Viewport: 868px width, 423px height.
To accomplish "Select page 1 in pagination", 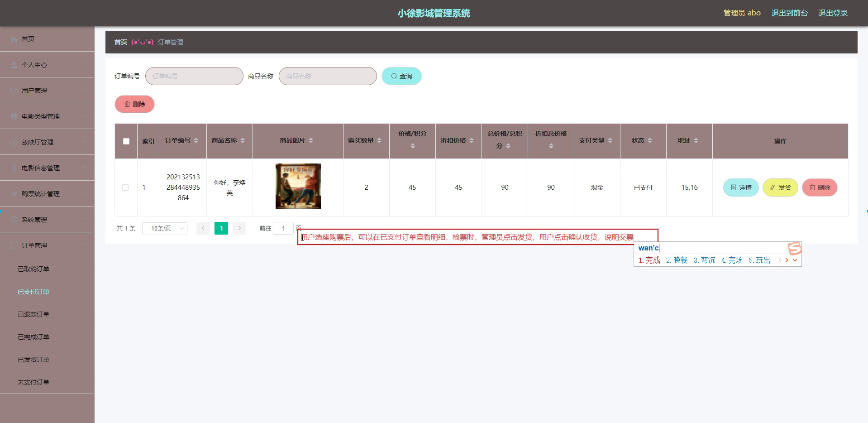I will (x=221, y=228).
